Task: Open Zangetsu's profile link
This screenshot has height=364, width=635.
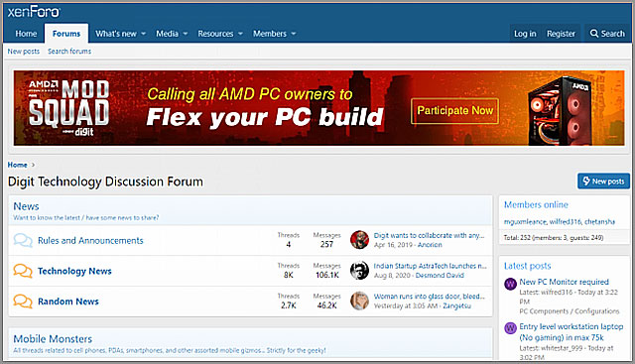Action: [x=456, y=305]
